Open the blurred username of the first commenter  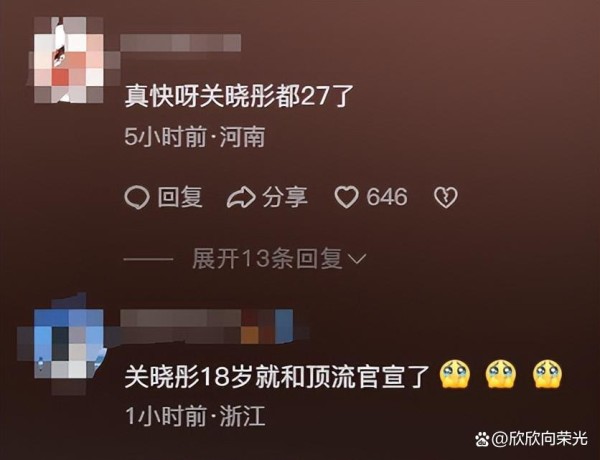181,42
